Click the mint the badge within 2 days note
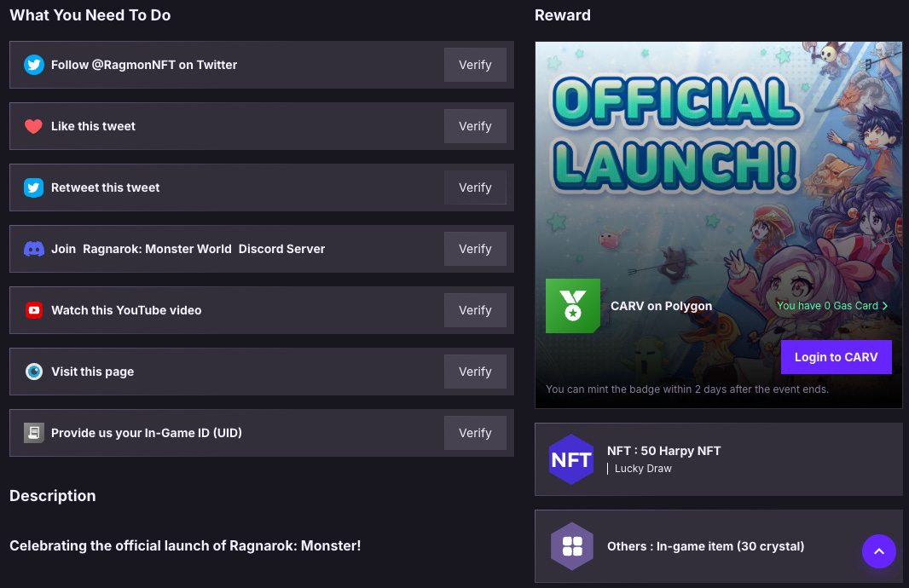The image size is (909, 588). point(687,389)
